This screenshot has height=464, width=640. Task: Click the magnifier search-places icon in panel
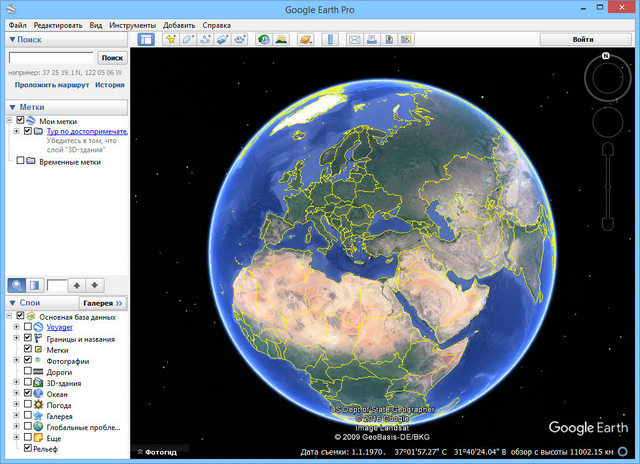click(x=17, y=285)
